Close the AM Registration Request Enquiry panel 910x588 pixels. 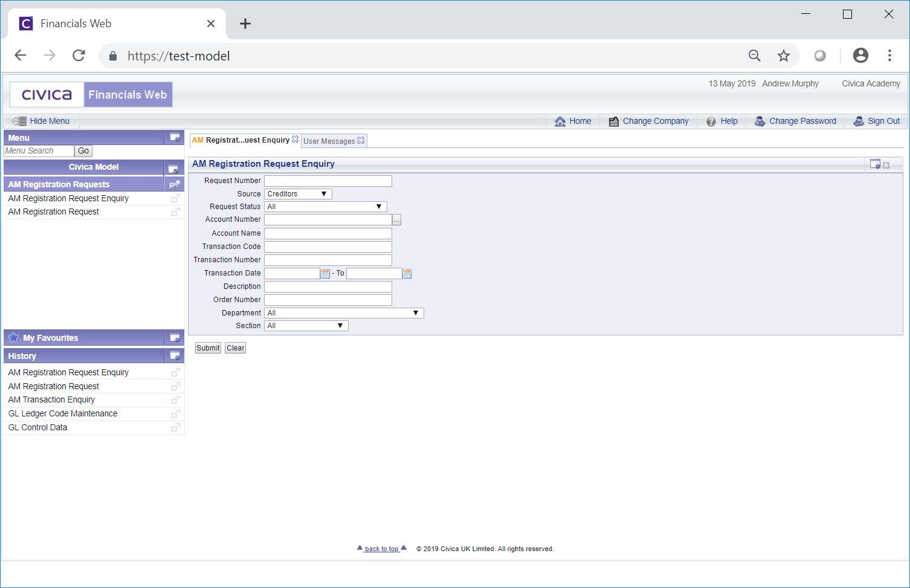[886, 165]
